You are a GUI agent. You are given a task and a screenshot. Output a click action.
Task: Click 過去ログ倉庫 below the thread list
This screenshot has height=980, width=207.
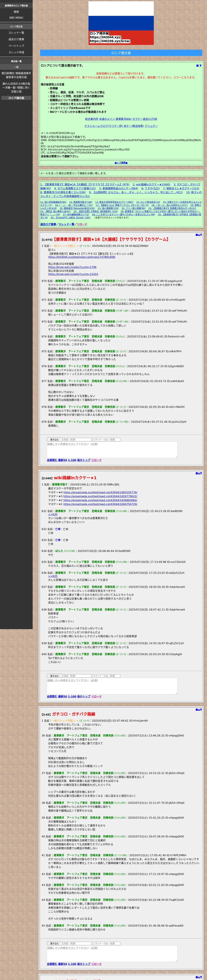(x=48, y=224)
